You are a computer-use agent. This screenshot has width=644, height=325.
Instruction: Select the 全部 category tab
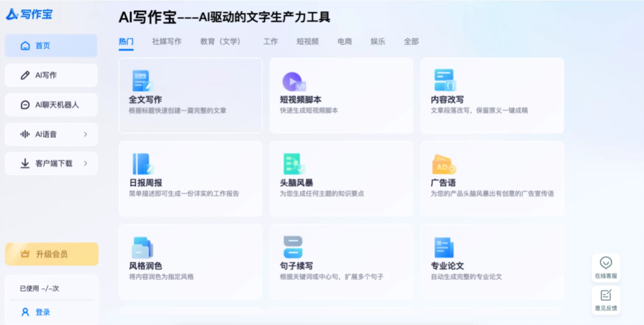(411, 42)
